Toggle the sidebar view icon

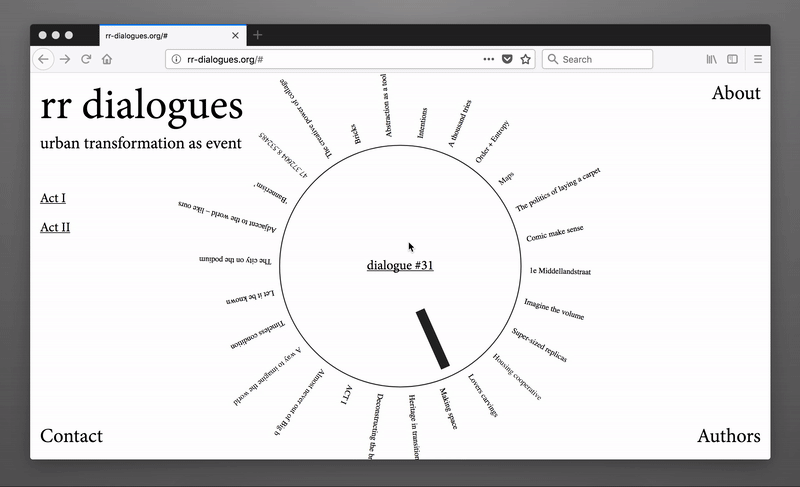[x=732, y=60]
